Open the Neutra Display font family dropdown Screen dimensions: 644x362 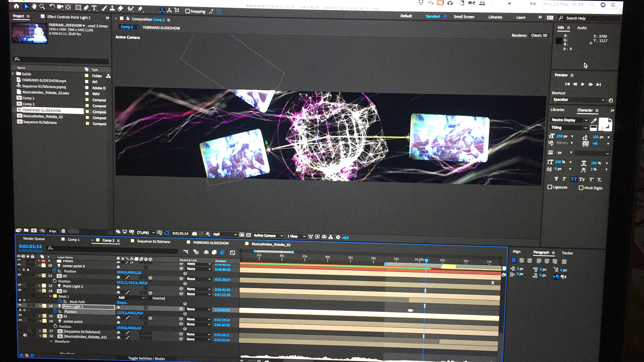point(570,120)
